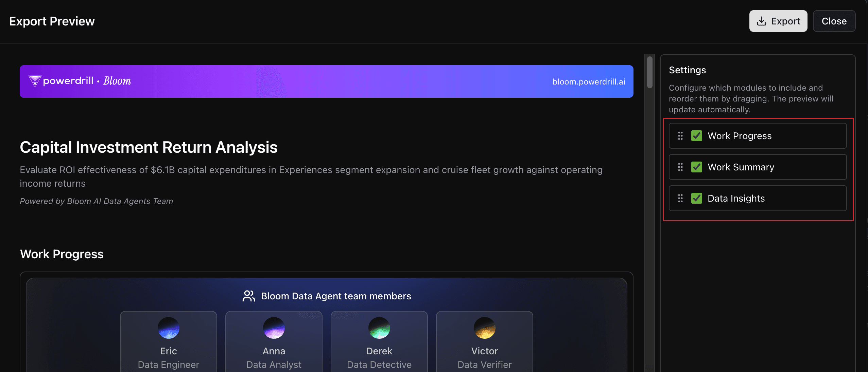The height and width of the screenshot is (372, 868).
Task: Toggle off the Data Insights checkbox
Action: (x=697, y=198)
